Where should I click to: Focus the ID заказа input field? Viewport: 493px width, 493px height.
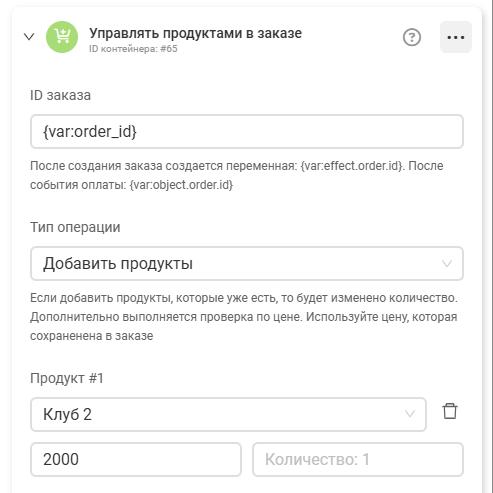(x=247, y=131)
